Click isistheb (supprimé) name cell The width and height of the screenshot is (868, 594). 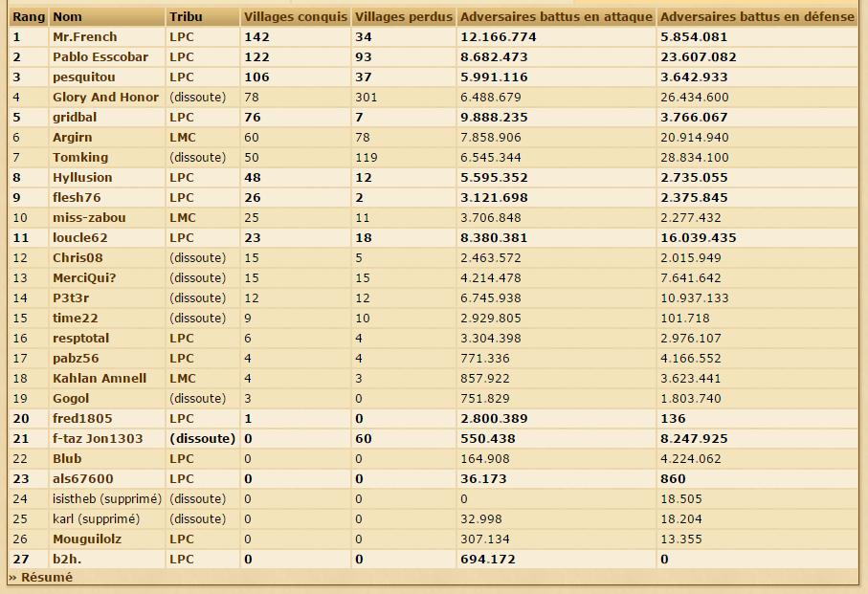[107, 499]
